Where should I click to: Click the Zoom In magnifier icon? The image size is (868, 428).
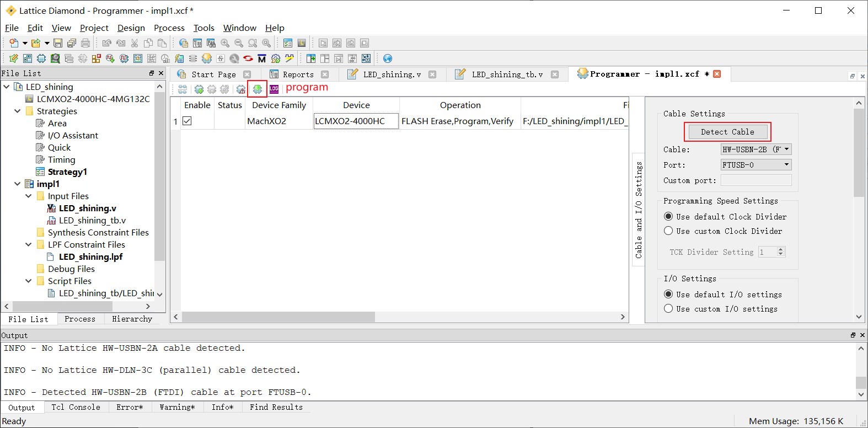point(225,43)
